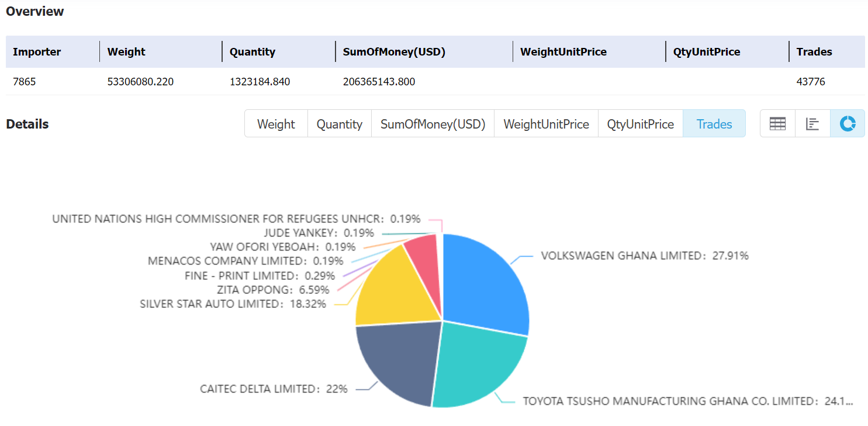868x426 pixels.
Task: Switch to bar chart view icon
Action: 812,124
